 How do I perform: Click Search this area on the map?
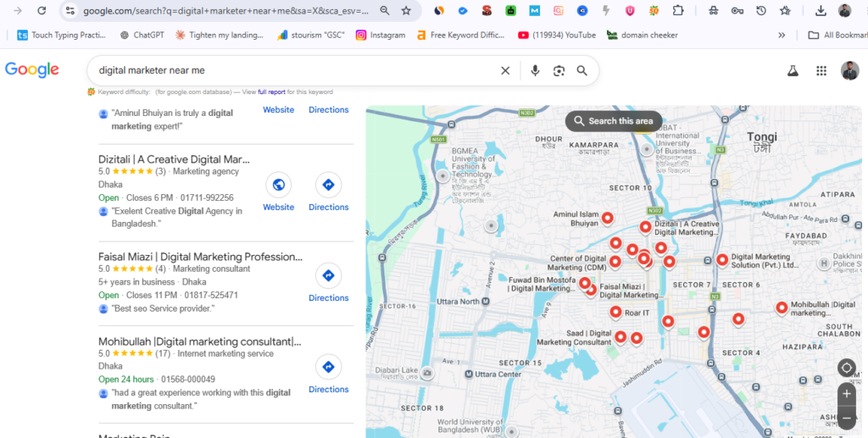click(614, 120)
